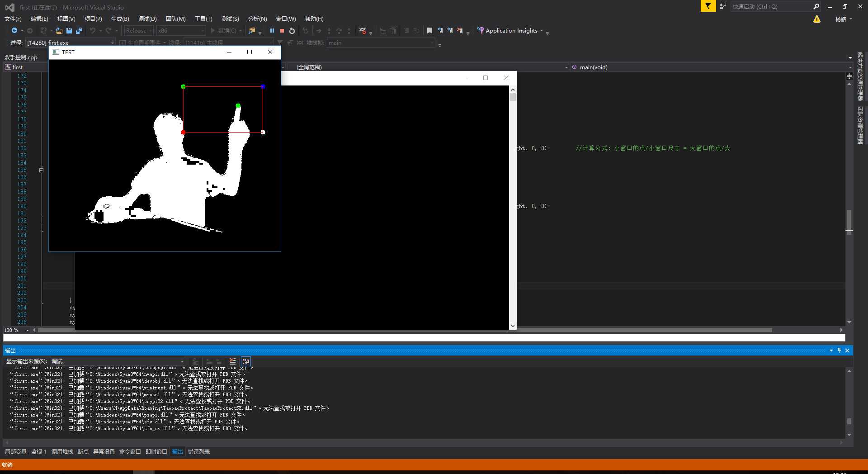
Task: Switch to the 即时窗口 tab
Action: 156,452
